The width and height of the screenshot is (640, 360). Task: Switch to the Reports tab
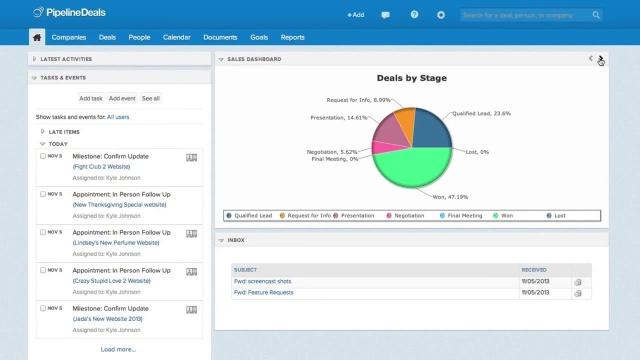tap(293, 37)
